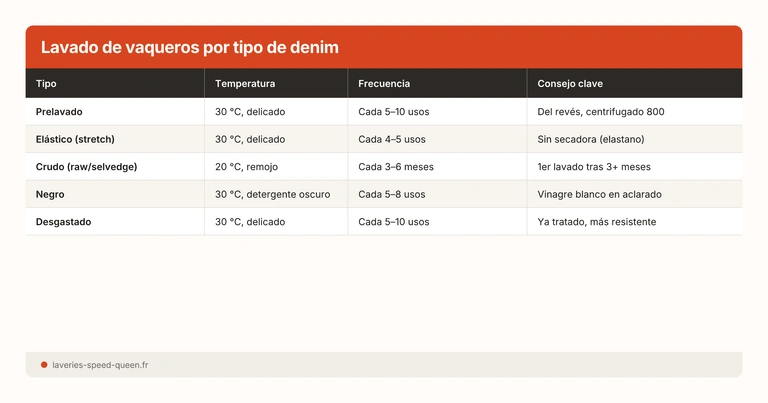Image resolution: width=768 pixels, height=403 pixels.
Task: Select the 'Ya tratado, más resistente' tip
Action: pos(596,222)
